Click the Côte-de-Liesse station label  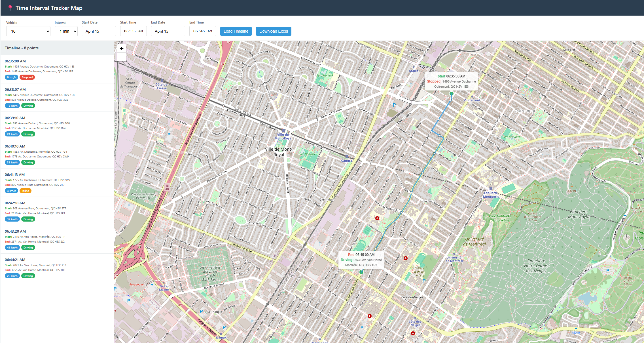(162, 86)
